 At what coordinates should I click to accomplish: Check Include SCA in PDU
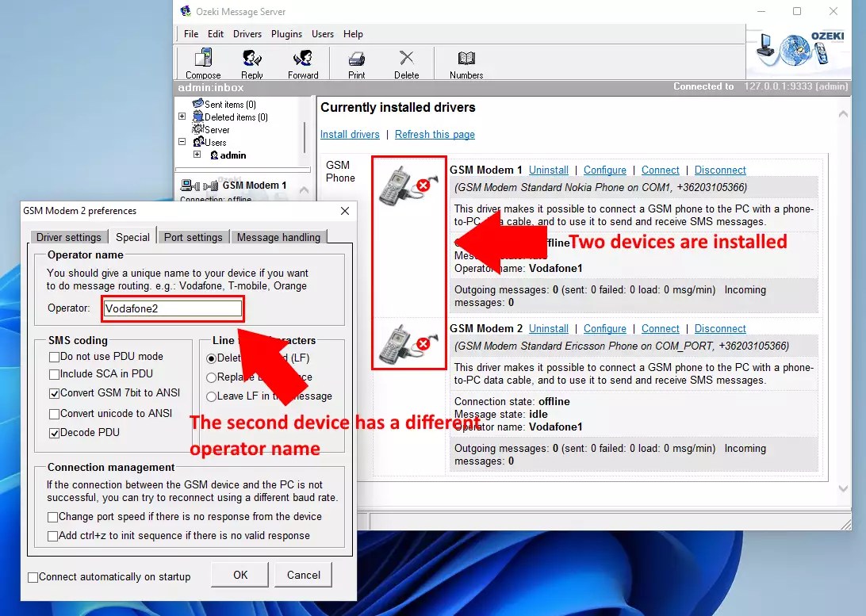[x=54, y=374]
